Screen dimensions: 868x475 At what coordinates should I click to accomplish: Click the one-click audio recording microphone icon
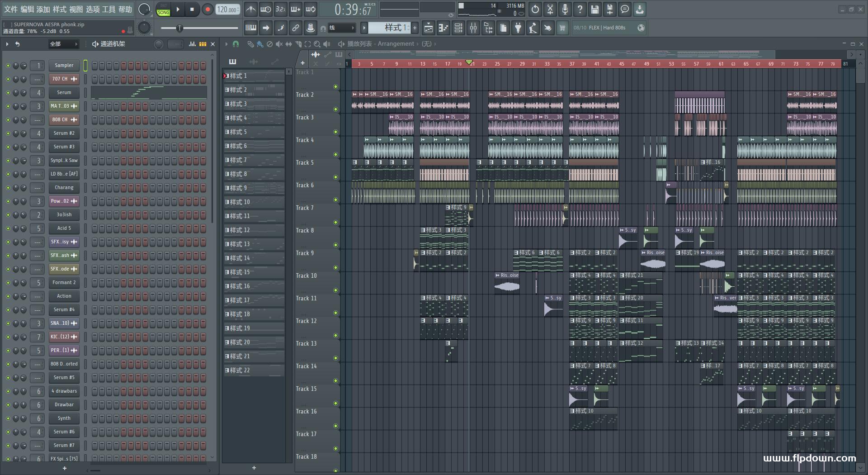pos(565,9)
